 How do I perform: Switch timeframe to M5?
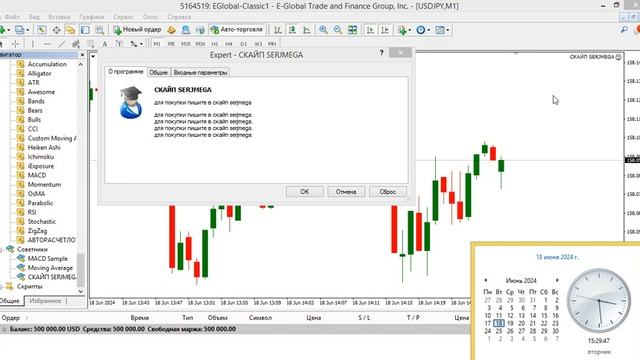pos(171,44)
